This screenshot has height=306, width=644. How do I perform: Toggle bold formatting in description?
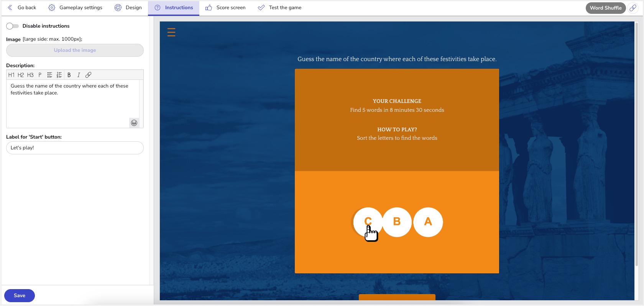(69, 75)
